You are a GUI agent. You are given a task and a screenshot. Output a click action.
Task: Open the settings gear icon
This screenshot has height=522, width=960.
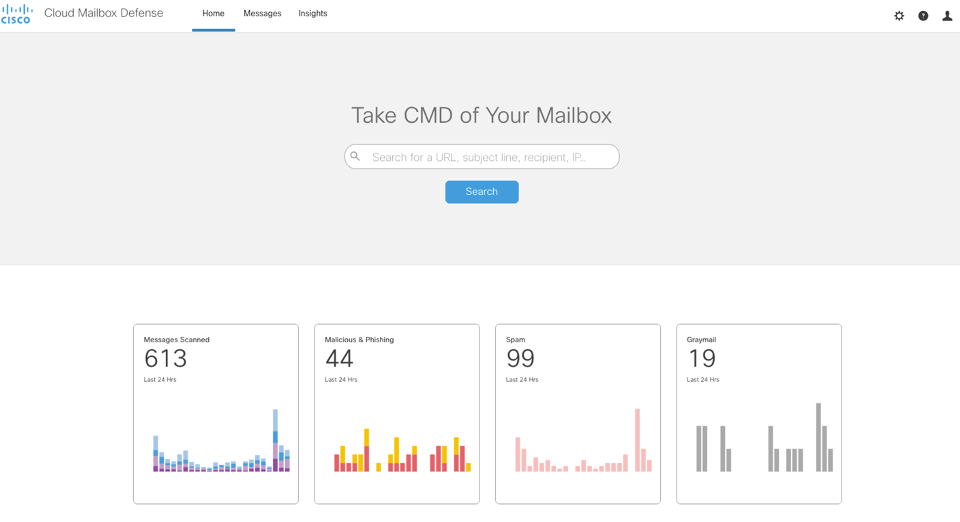[899, 16]
